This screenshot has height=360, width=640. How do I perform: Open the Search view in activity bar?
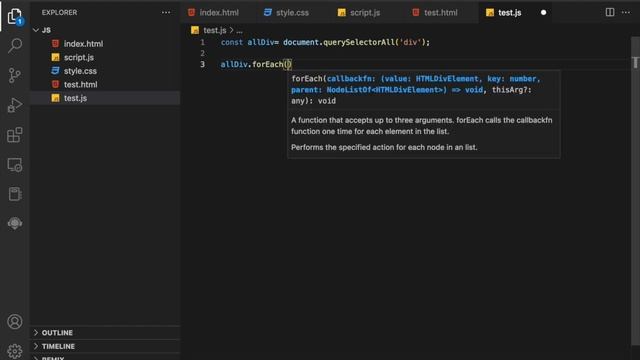[15, 45]
